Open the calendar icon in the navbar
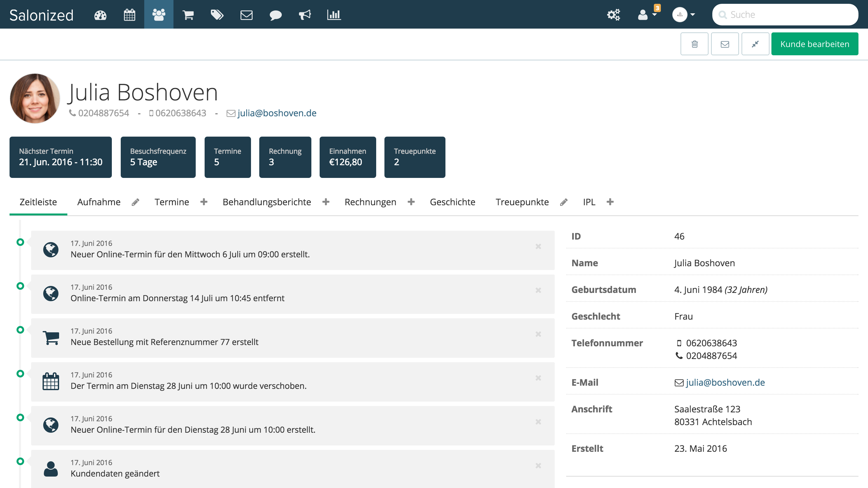The height and width of the screenshot is (488, 868). point(129,15)
